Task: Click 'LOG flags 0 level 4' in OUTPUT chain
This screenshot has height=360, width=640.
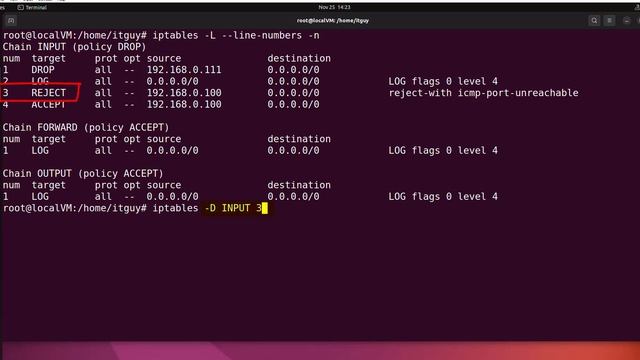Action: click(x=443, y=197)
